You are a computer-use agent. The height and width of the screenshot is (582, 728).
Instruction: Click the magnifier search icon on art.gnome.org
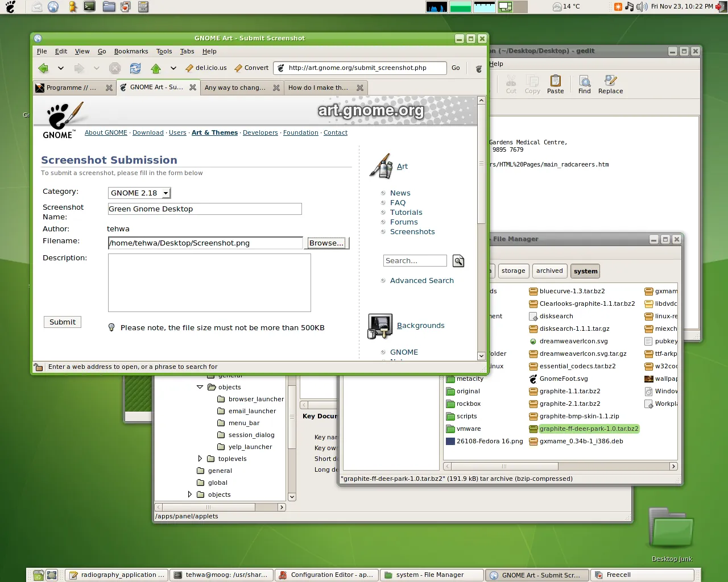tap(458, 260)
